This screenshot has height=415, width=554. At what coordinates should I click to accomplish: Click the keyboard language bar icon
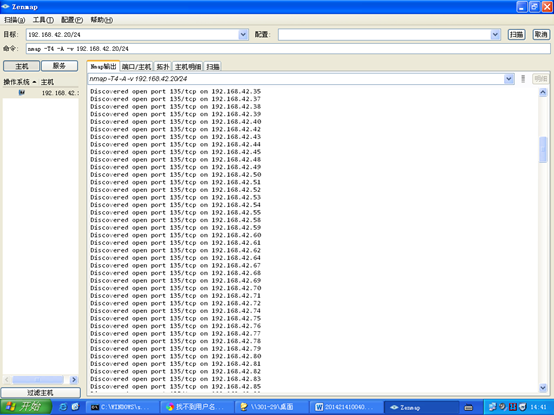pyautogui.click(x=468, y=408)
